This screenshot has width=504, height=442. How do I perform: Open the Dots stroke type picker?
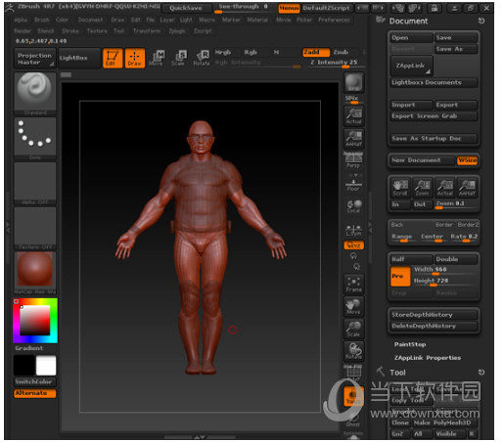click(x=35, y=138)
